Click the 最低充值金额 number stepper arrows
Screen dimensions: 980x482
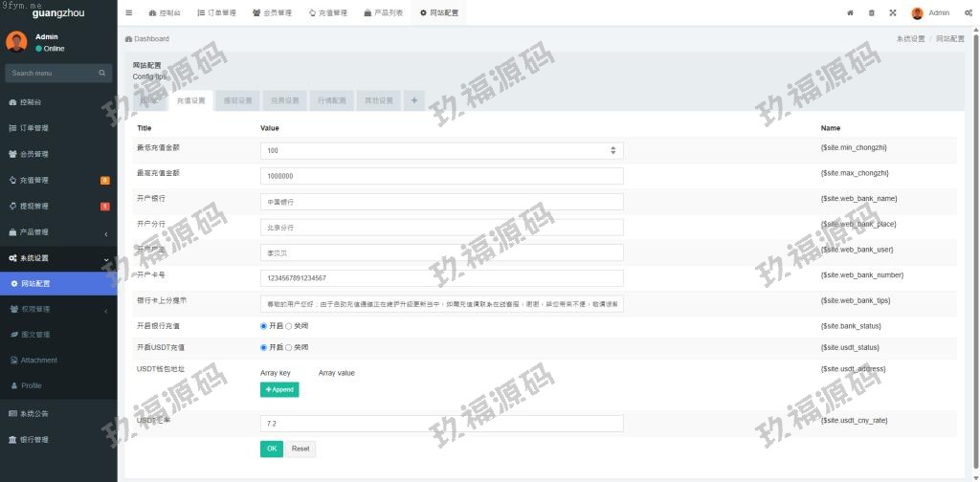pyautogui.click(x=612, y=150)
